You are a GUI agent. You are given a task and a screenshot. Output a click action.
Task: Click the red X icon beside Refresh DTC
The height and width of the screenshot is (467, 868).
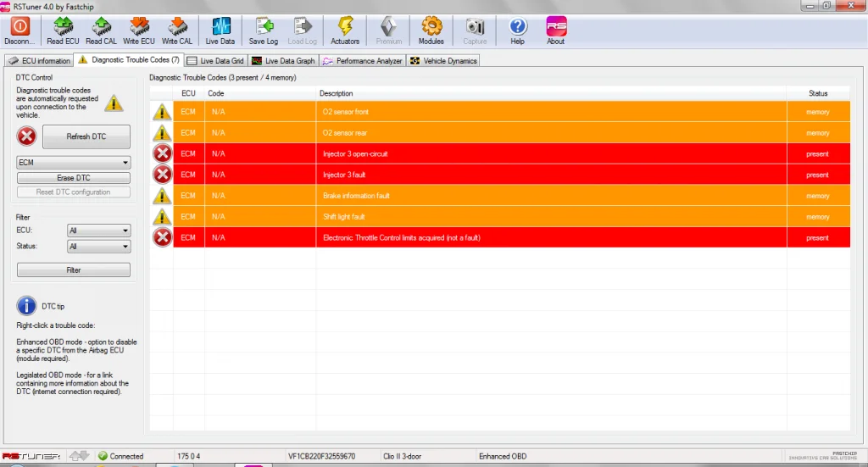coord(26,136)
